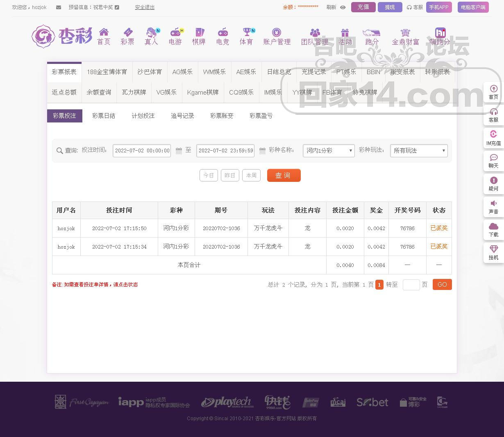The height and width of the screenshot is (437, 504).
Task: Open the 棋牌 card games icon
Action: point(199,32)
